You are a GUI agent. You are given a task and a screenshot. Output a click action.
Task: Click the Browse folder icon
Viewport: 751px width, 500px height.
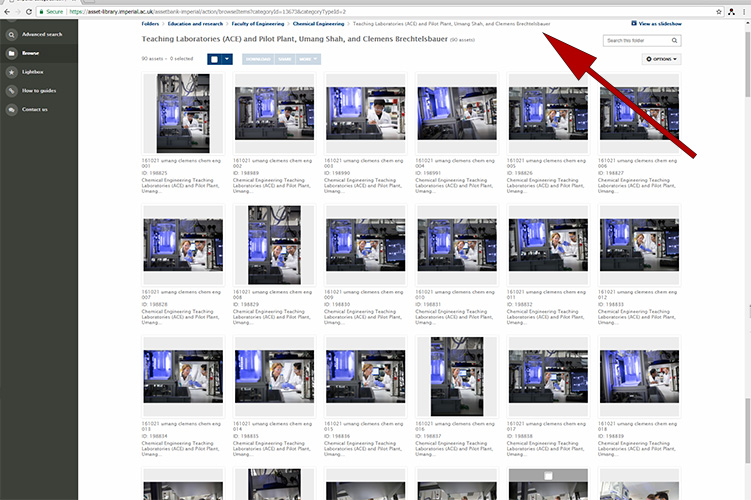pyautogui.click(x=11, y=52)
